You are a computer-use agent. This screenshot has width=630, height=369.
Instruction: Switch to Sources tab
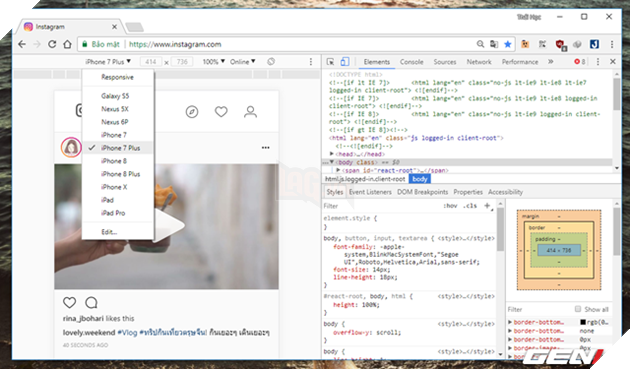[445, 62]
